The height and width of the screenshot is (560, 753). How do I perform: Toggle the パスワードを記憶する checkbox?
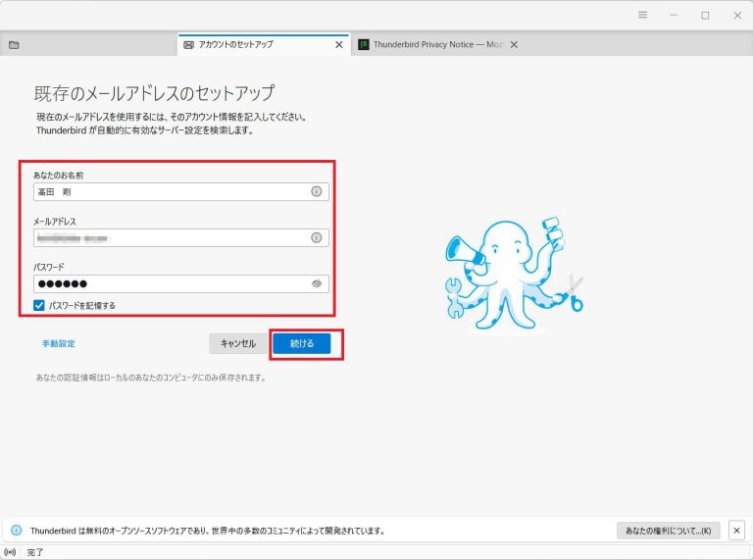tap(39, 305)
